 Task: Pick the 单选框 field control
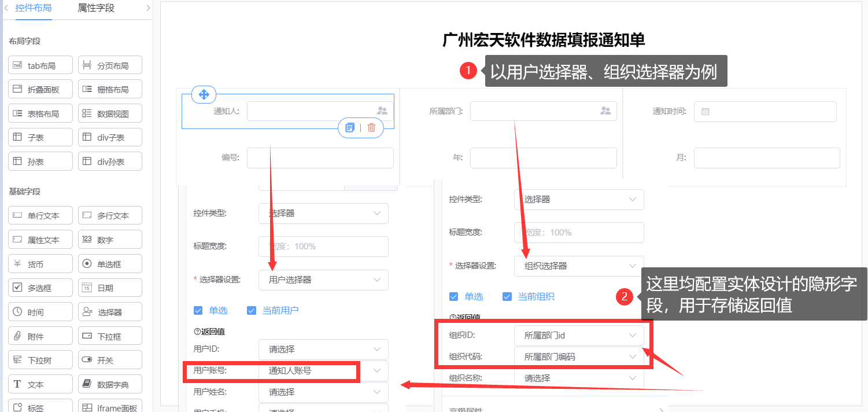[110, 264]
